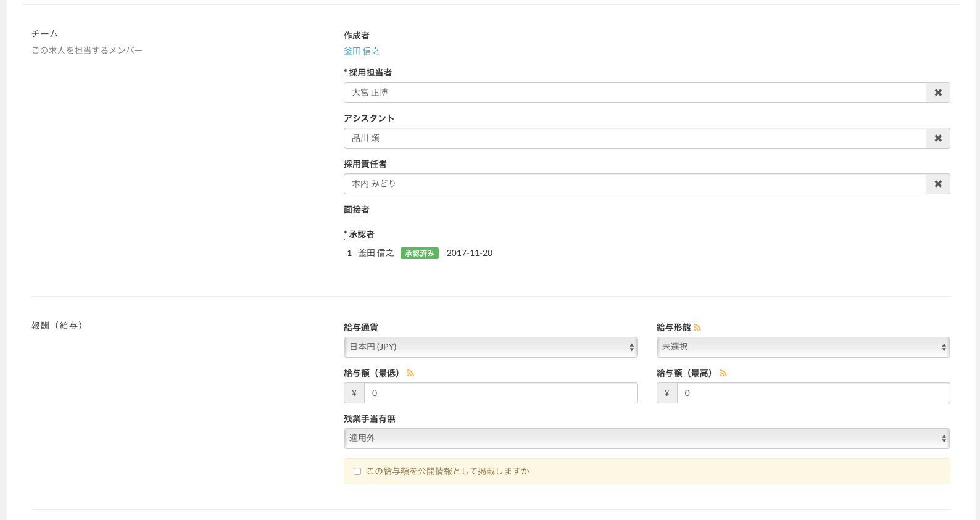Viewport: 980px width, 520px height.
Task: Click RSS icon next to 給与形態
Action: [697, 328]
